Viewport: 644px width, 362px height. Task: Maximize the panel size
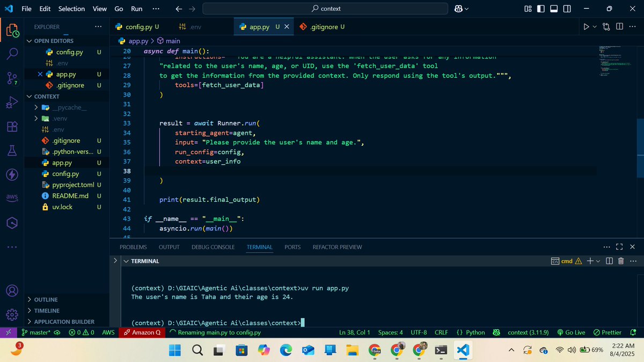pyautogui.click(x=619, y=247)
